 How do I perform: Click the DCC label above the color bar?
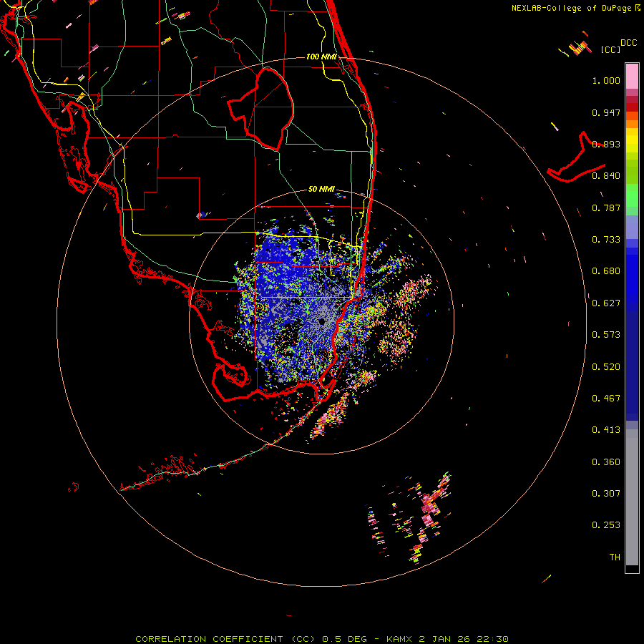[x=629, y=43]
